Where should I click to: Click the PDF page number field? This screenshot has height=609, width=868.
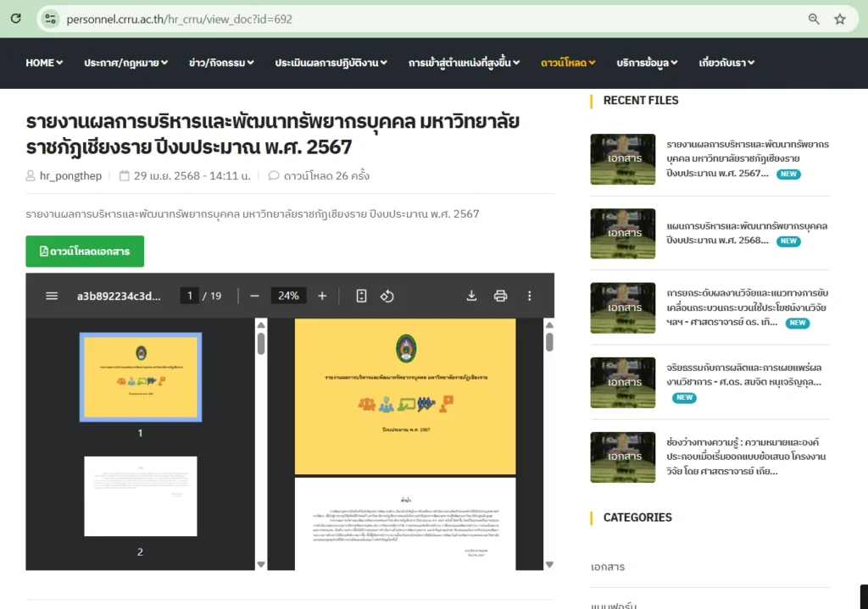click(189, 296)
